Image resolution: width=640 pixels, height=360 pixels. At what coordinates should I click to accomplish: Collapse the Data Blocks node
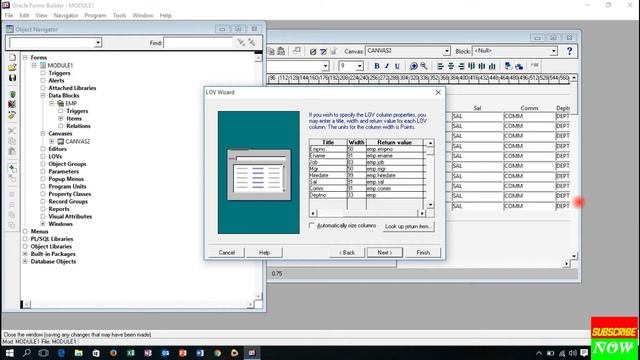43,96
